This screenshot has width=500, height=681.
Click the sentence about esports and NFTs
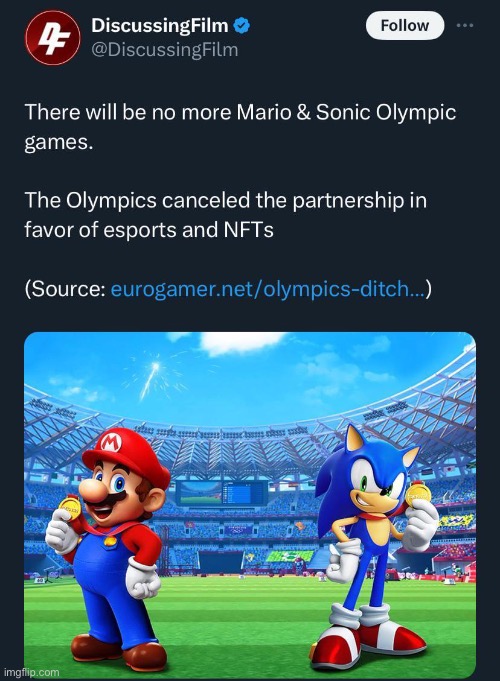coord(225,215)
